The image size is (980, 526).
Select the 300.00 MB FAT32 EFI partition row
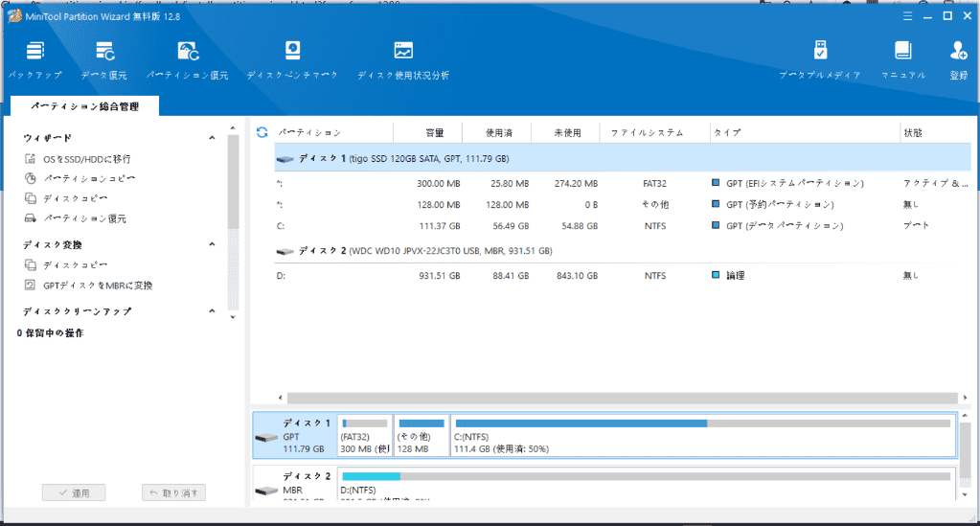[x=623, y=183]
